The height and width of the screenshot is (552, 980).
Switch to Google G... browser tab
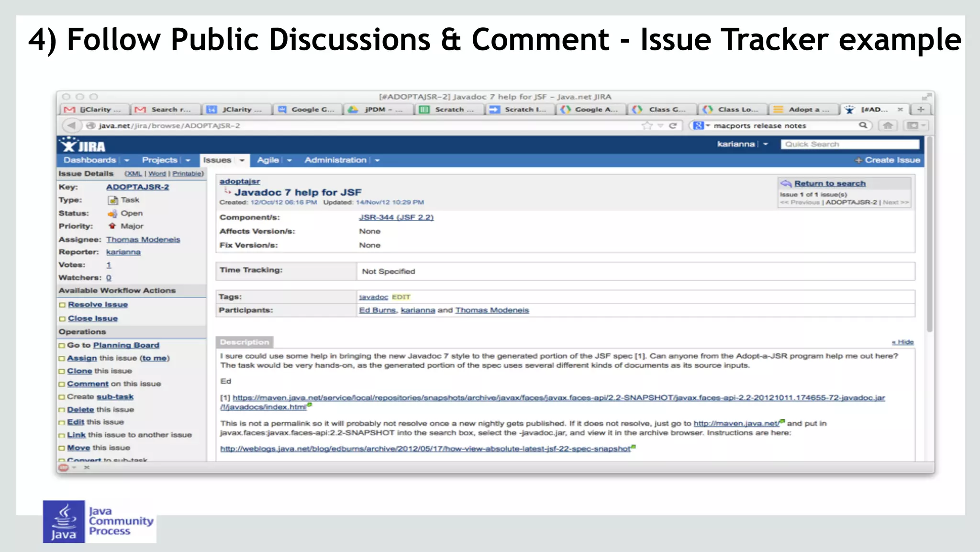tap(308, 110)
